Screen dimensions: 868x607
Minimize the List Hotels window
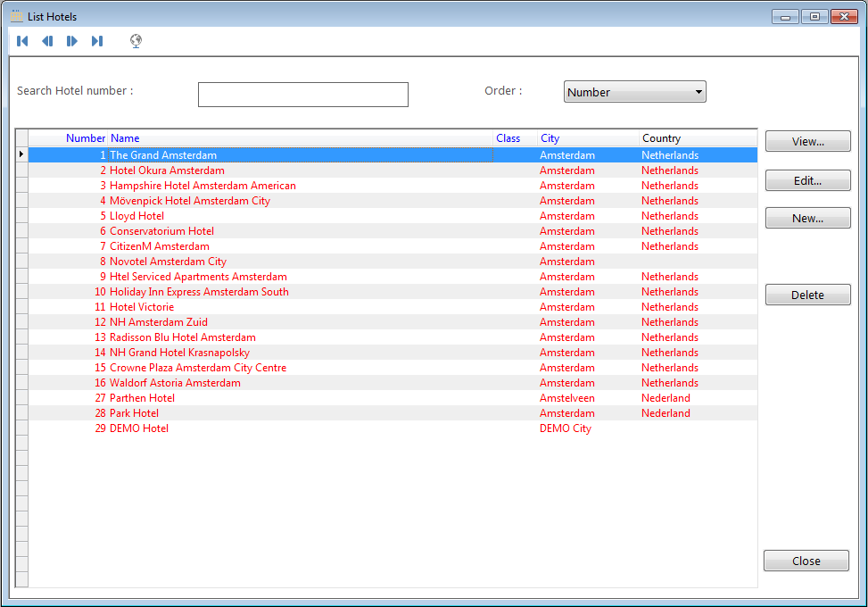[785, 17]
